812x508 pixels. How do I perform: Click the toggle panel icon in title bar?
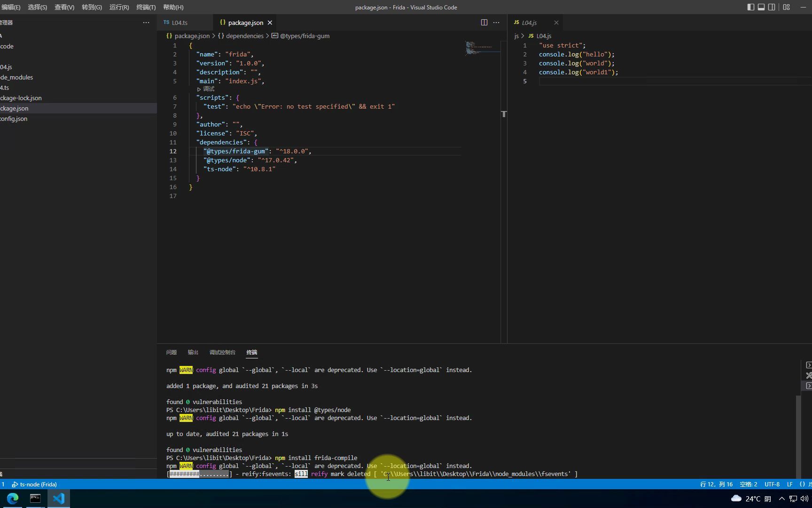pos(761,7)
